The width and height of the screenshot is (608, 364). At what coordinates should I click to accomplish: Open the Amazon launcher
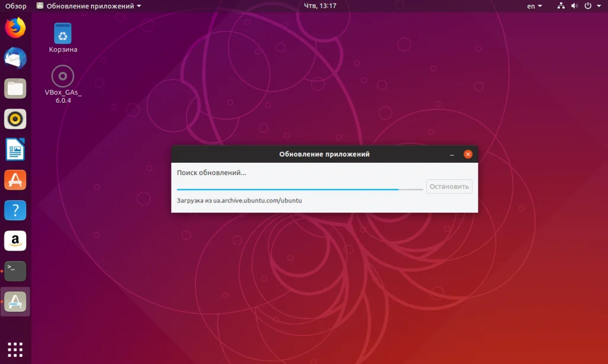pos(15,240)
